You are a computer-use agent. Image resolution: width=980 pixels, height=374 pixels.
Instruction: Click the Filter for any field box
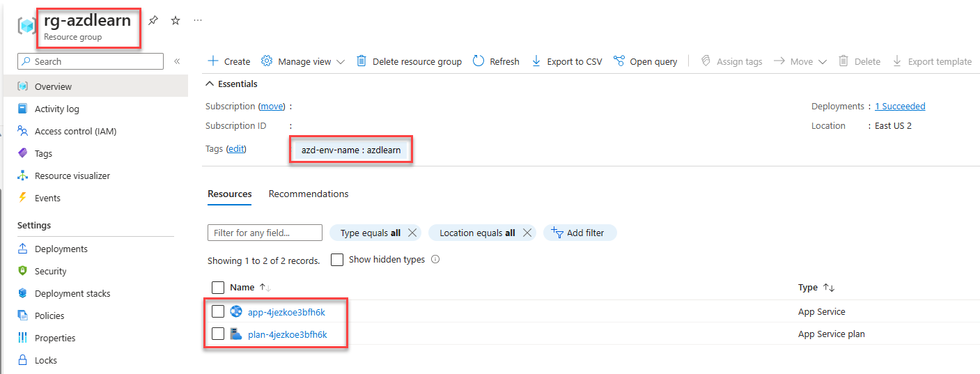click(x=265, y=233)
